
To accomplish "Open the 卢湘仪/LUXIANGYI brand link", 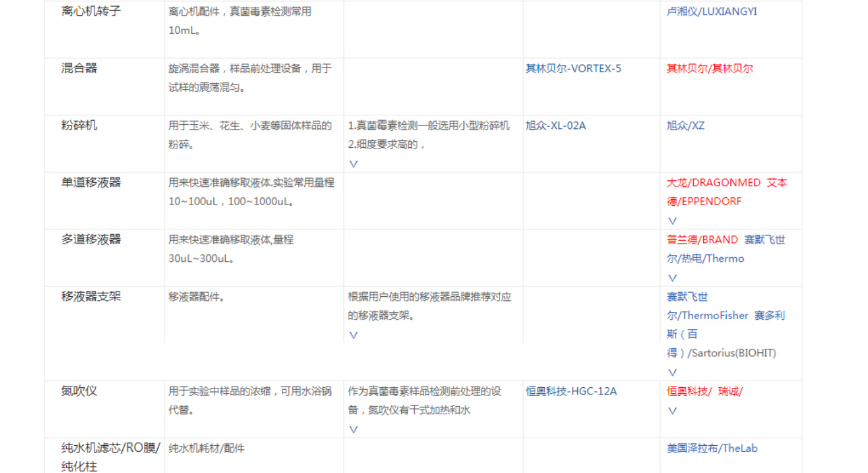I will coord(711,11).
